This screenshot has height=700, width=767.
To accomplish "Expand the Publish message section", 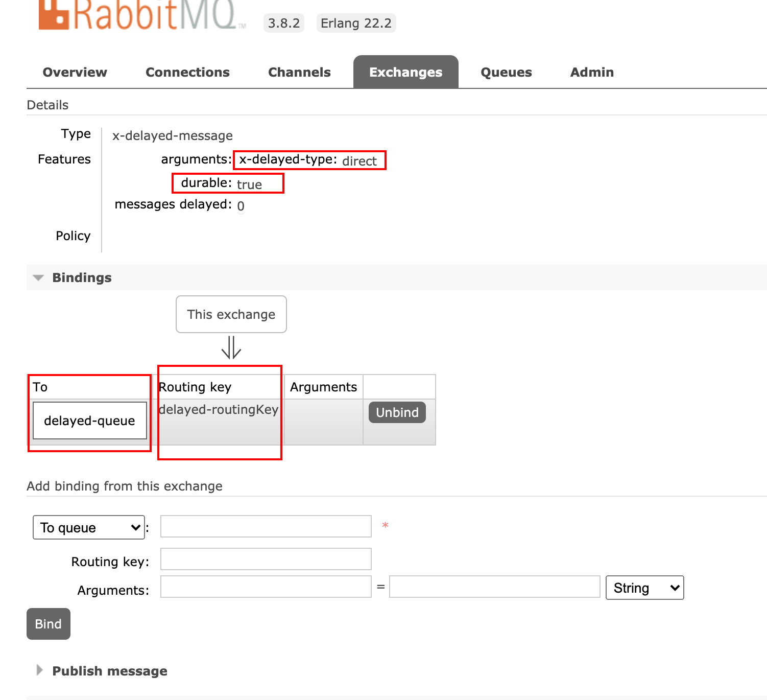I will pos(109,671).
